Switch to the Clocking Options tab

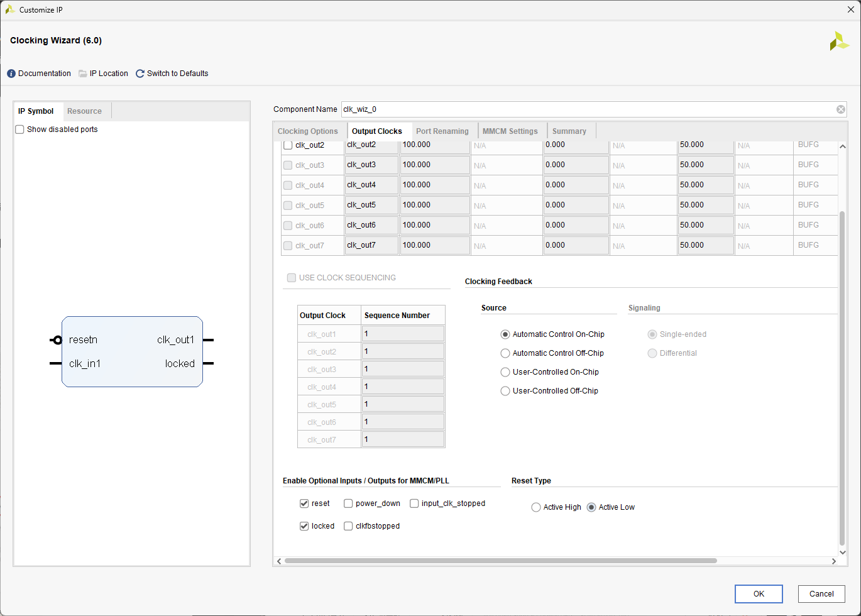[308, 131]
